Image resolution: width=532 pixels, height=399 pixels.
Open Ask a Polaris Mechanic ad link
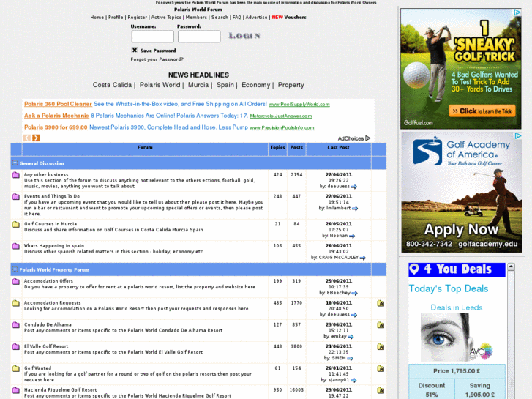click(x=56, y=116)
